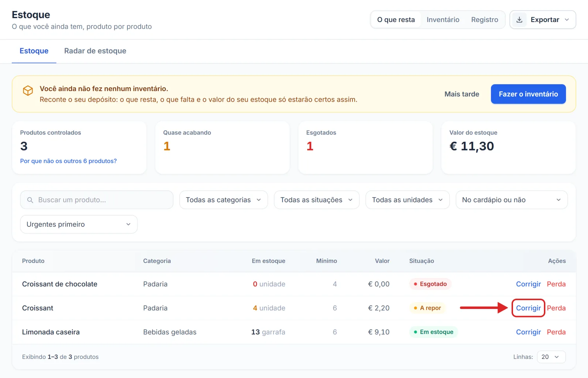The height and width of the screenshot is (378, 588).
Task: Click the Valor column header
Action: pyautogui.click(x=382, y=261)
